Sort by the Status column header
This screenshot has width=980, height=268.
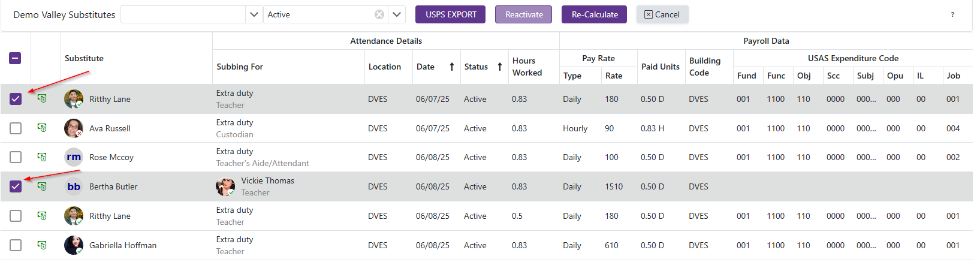click(x=476, y=67)
